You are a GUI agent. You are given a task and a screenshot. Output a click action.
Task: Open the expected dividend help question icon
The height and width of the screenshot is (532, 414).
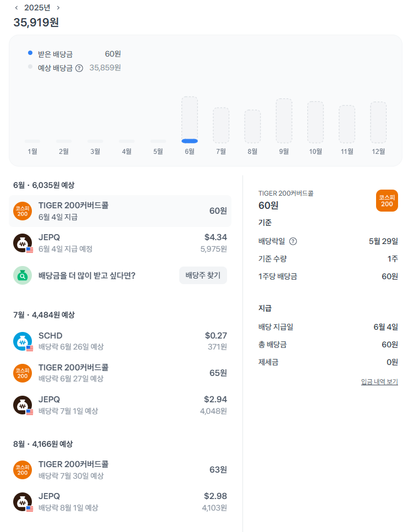pos(79,68)
